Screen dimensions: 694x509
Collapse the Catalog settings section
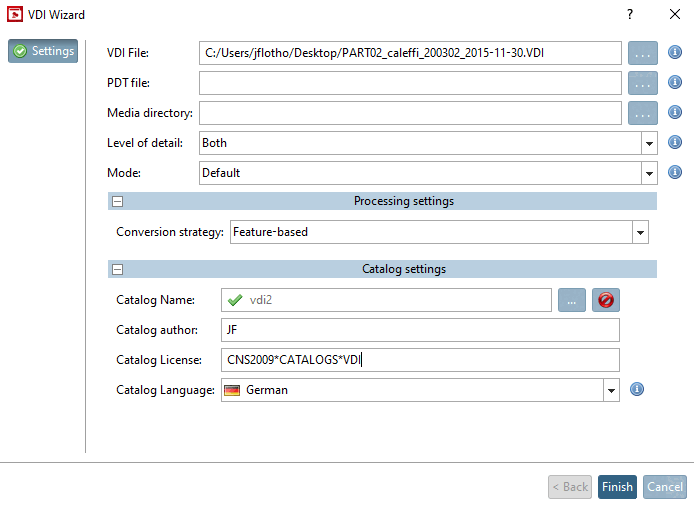[117, 269]
